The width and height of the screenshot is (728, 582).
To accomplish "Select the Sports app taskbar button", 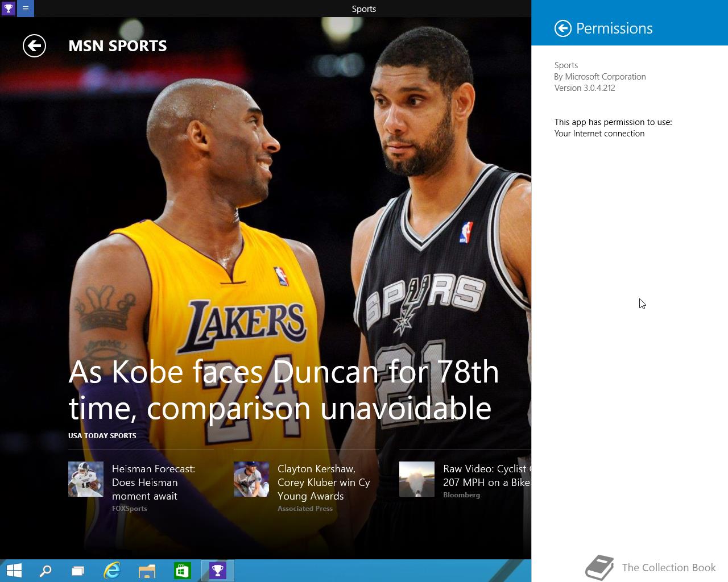I will pos(218,571).
